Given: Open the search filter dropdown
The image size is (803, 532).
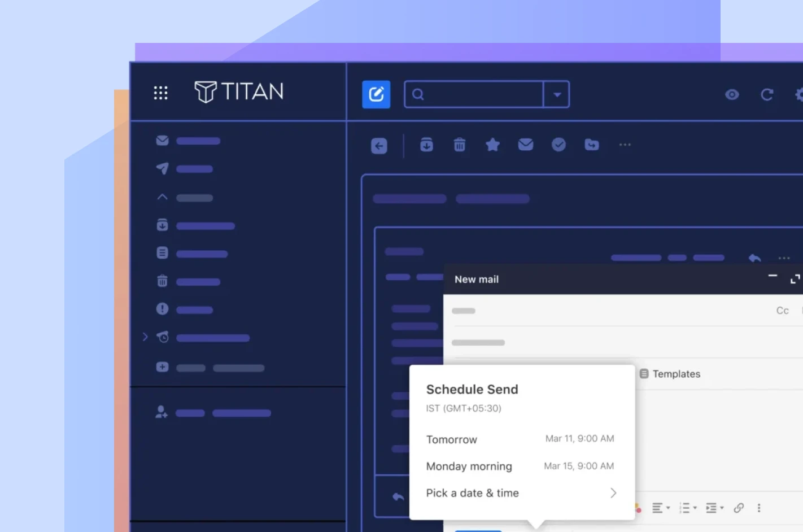Looking at the screenshot, I should pos(557,94).
